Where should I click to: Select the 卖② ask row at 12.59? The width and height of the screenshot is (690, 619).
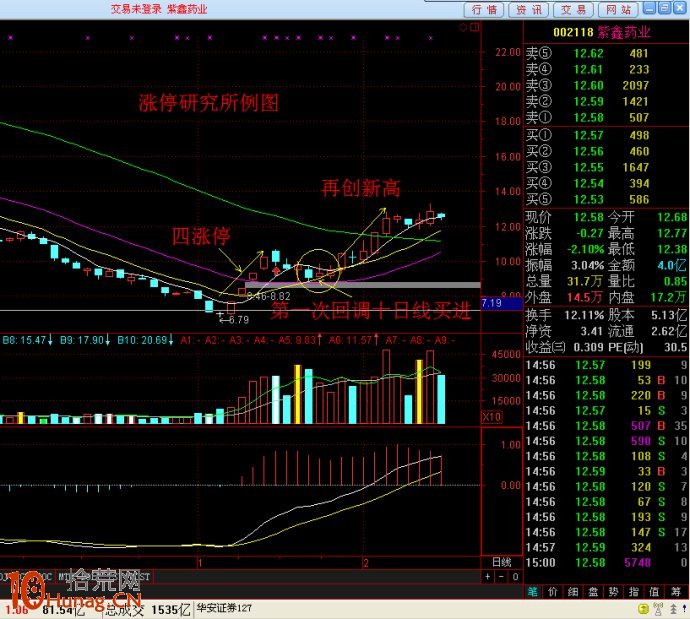point(606,102)
